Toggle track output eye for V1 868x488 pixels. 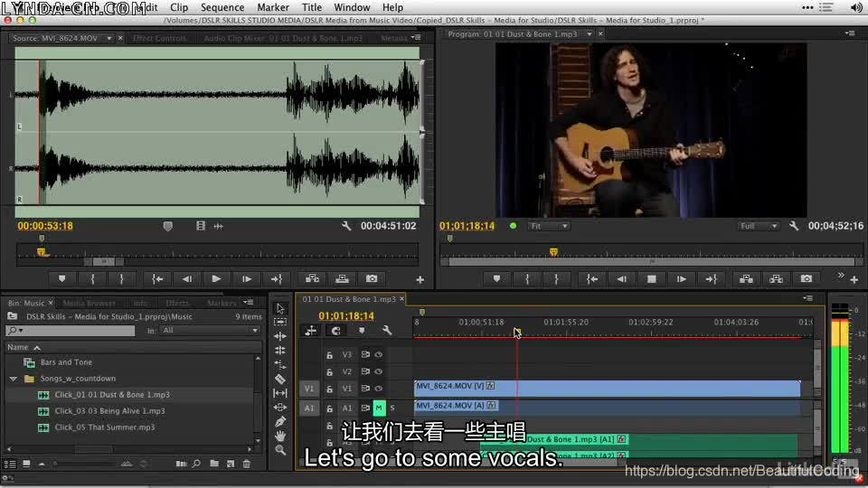coord(379,389)
